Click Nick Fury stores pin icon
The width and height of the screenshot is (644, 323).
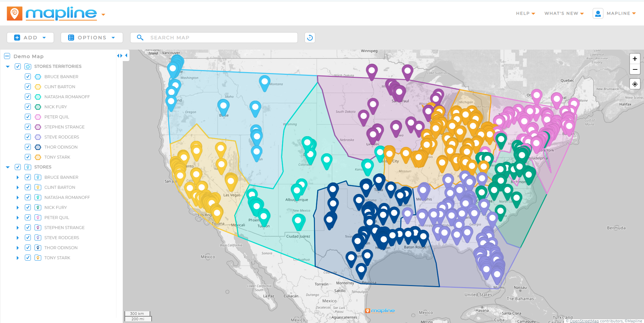point(38,207)
